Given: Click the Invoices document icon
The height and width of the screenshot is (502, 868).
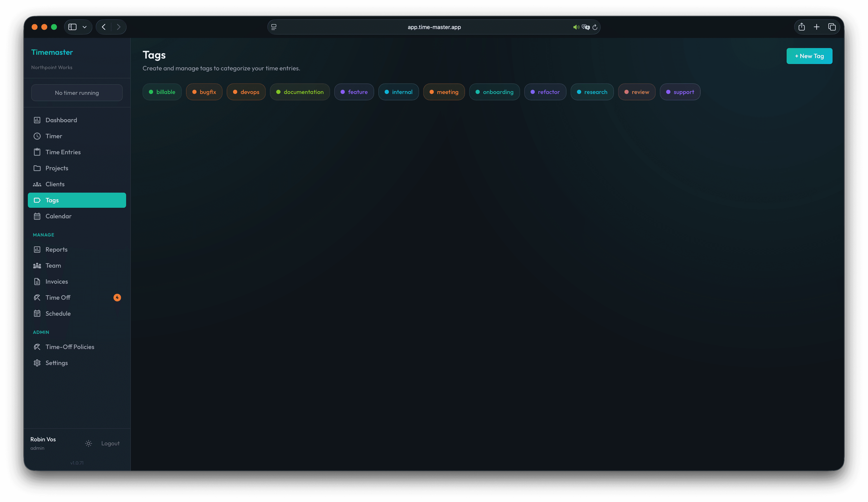Looking at the screenshot, I should 37,282.
